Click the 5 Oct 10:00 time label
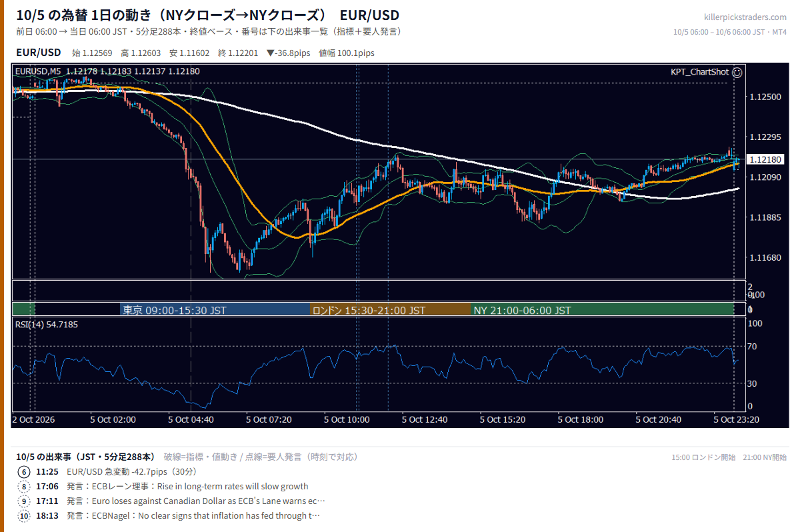This screenshot has width=800, height=532. coord(347,419)
